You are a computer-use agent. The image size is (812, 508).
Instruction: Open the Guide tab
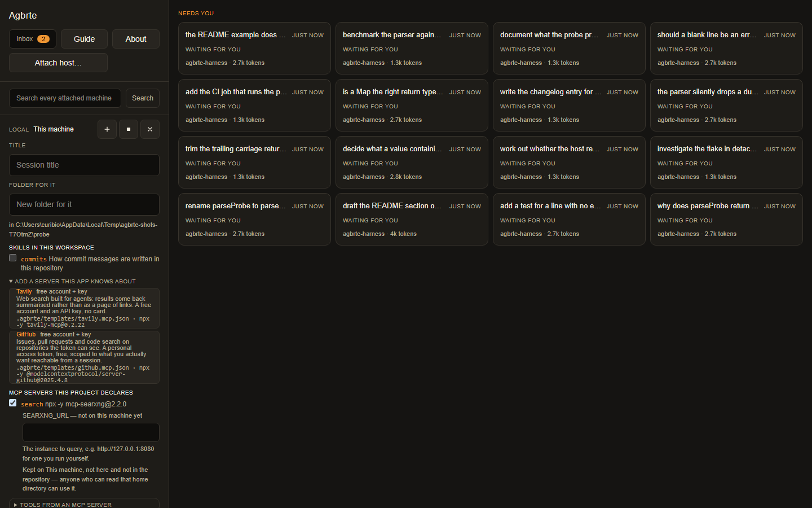[84, 39]
